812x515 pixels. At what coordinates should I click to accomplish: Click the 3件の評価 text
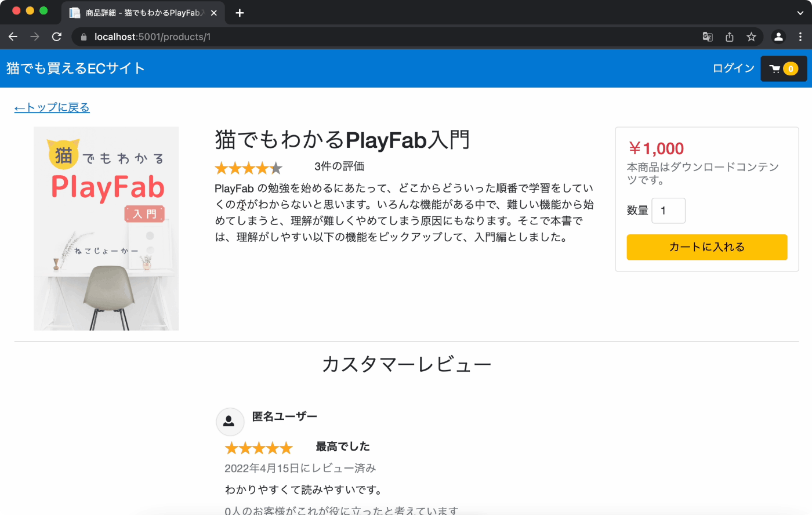pos(339,166)
